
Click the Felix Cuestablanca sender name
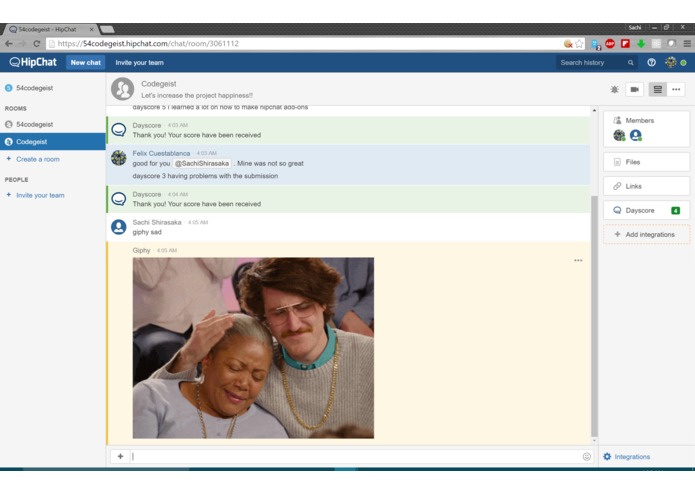[x=161, y=153]
